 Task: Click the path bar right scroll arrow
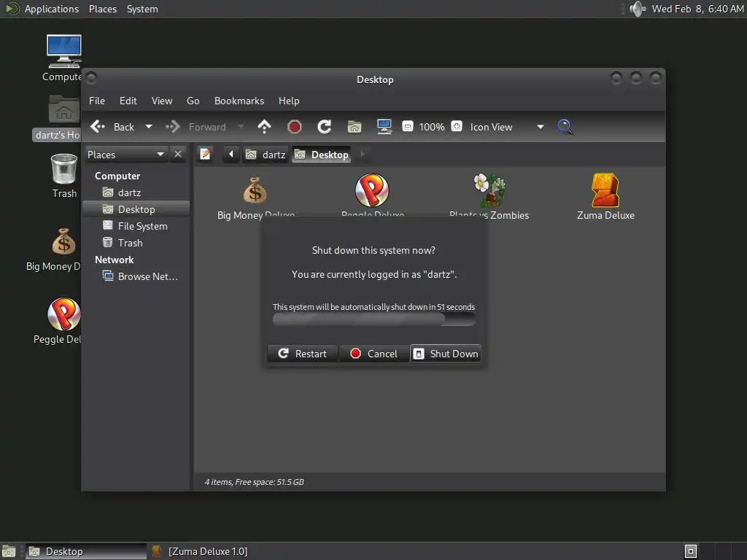point(363,155)
